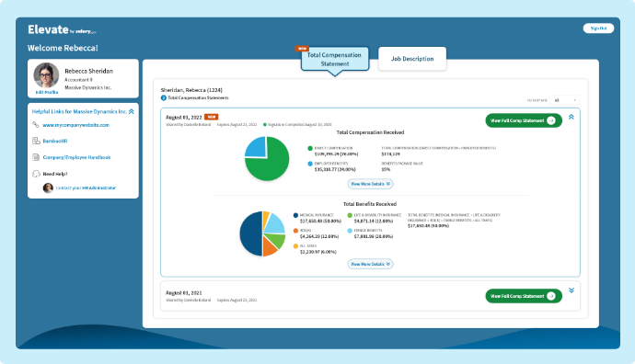Click the BambooHR building icon
635x364 pixels.
tap(36, 141)
